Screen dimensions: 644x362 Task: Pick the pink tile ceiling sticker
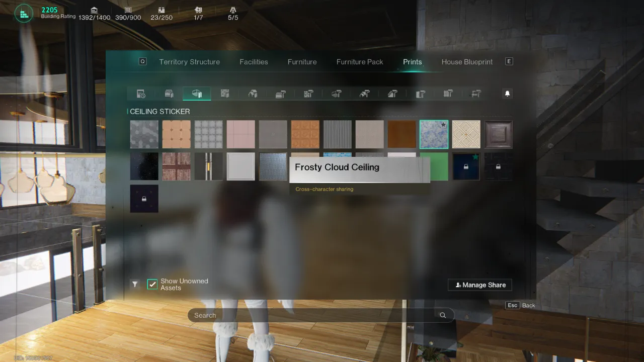point(241,134)
